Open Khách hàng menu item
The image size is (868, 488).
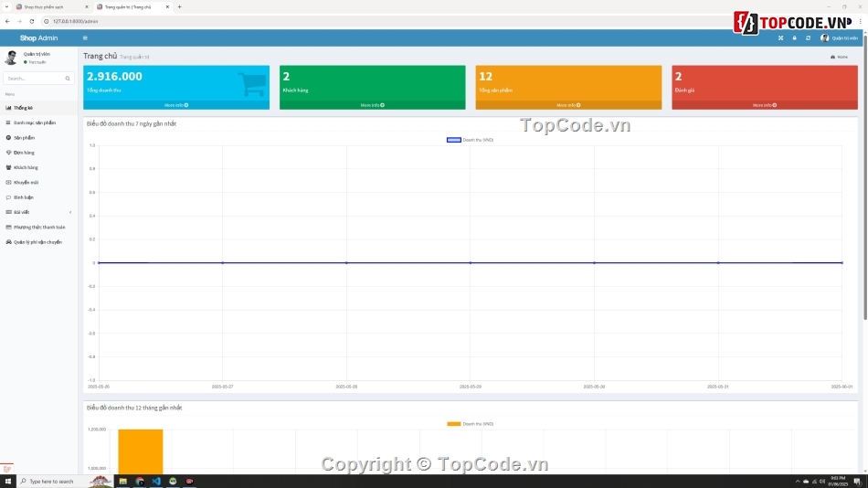tap(38, 168)
